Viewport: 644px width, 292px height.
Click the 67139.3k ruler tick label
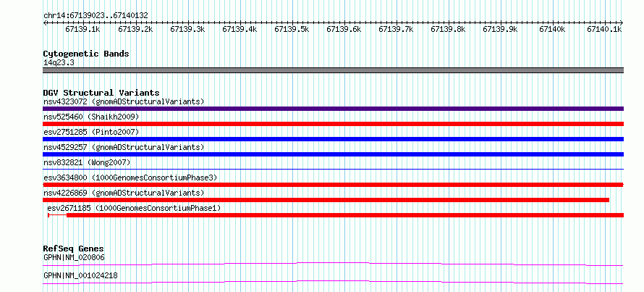click(x=187, y=29)
